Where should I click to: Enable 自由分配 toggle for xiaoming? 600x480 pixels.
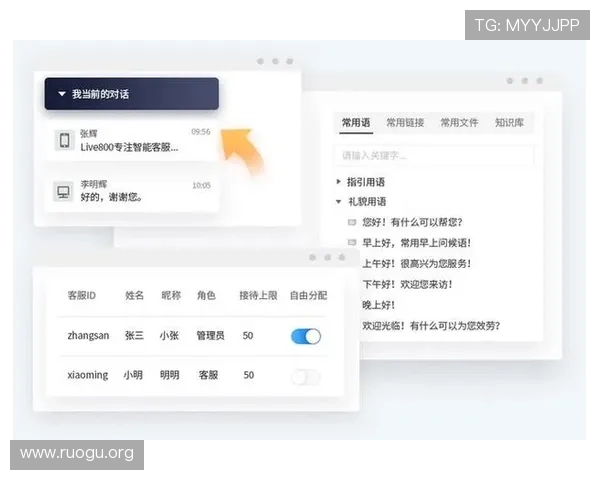(306, 377)
